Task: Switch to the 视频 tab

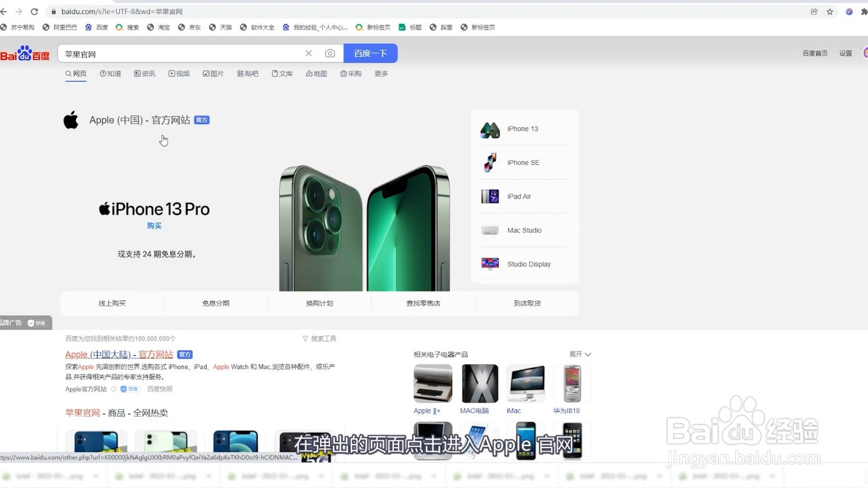Action: 179,74
